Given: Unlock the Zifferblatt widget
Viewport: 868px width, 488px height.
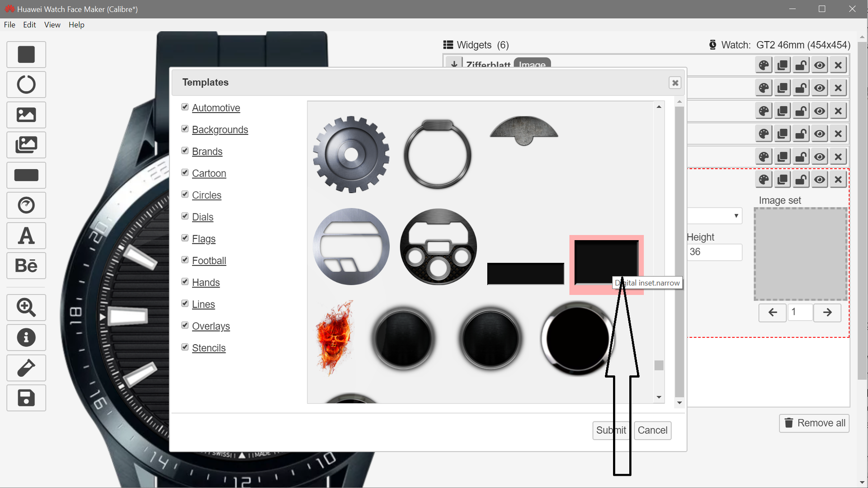Looking at the screenshot, I should (x=801, y=65).
